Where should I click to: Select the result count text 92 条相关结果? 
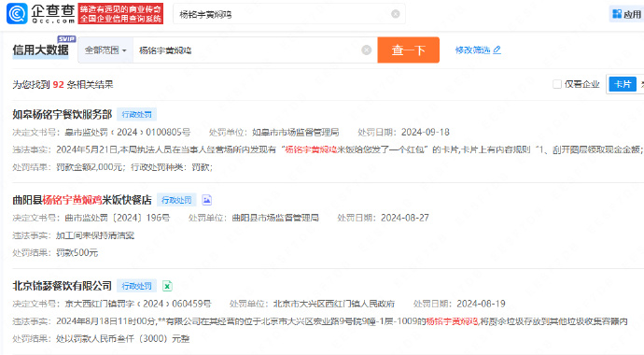coord(83,85)
